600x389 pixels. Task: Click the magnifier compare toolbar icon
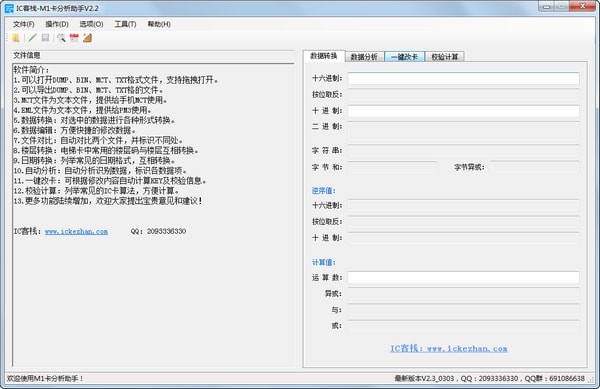pos(61,38)
